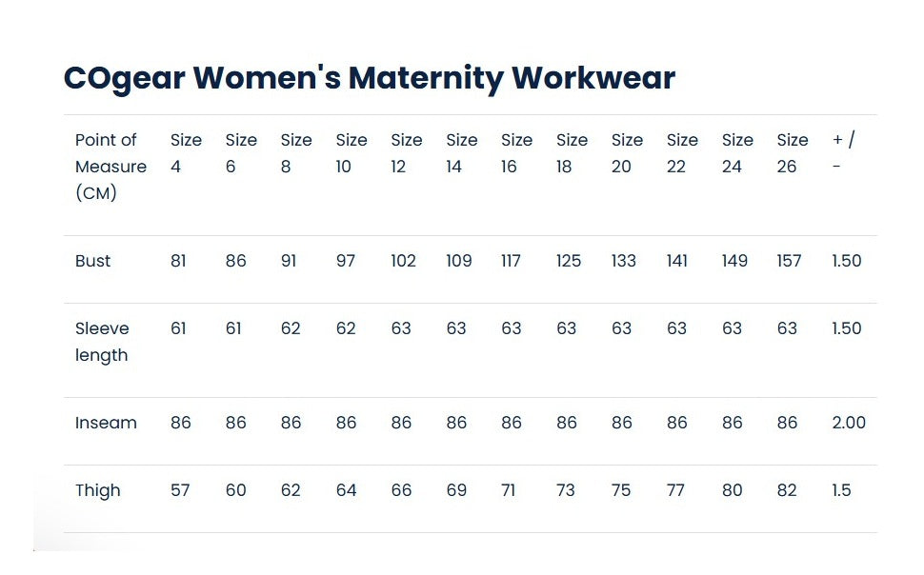Screen dimensions: 924x575
Task: Select the Inseam row label
Action: click(x=106, y=423)
